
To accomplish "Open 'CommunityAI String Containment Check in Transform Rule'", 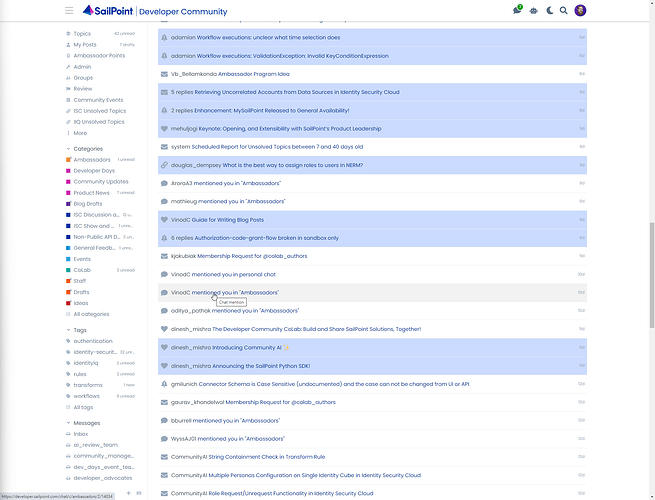I will (x=372, y=457).
